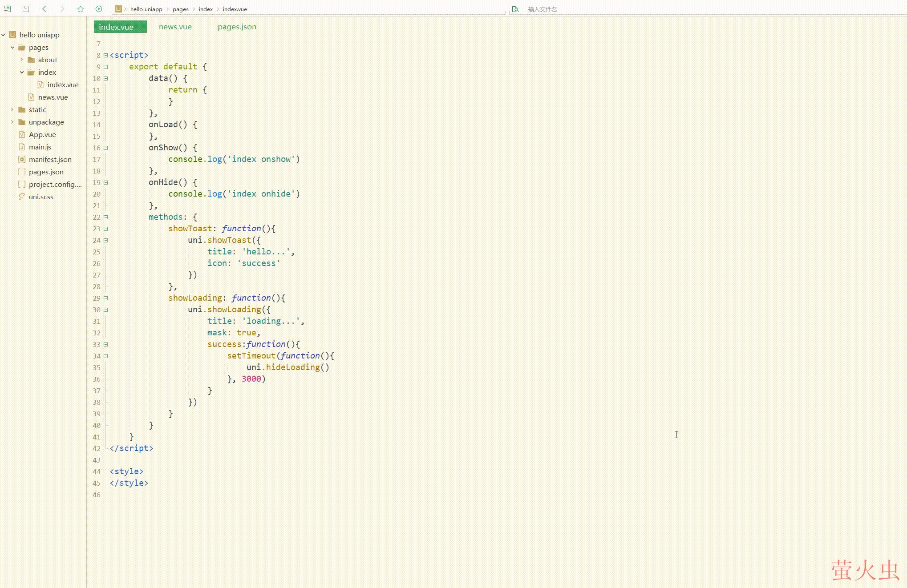Click the uni.scss file icon
The width and height of the screenshot is (907, 588).
pyautogui.click(x=22, y=197)
